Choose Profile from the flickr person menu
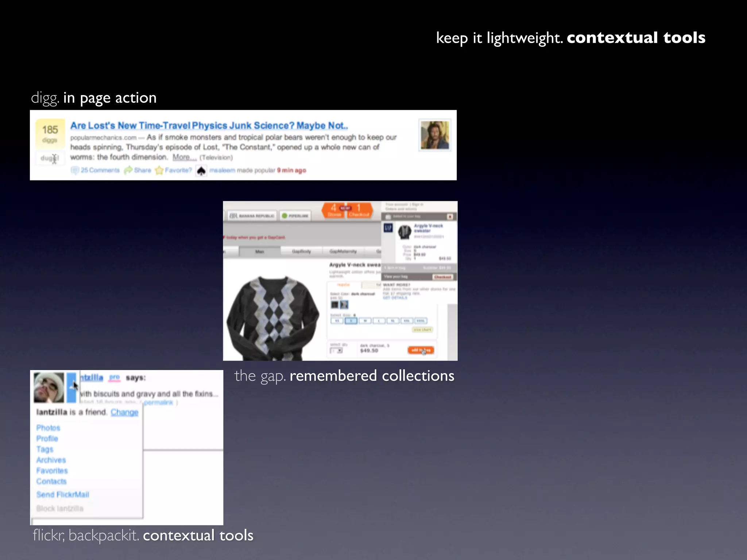 (x=47, y=439)
